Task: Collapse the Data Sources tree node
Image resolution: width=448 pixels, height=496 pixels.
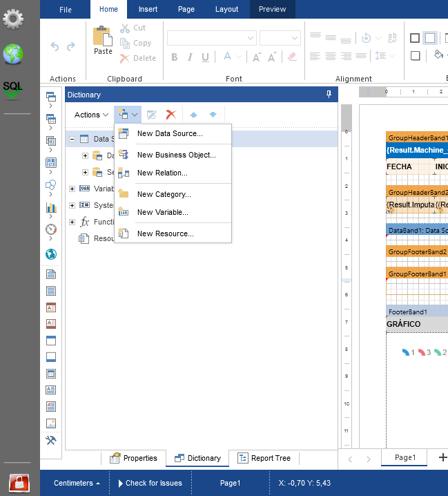Action: [72, 139]
